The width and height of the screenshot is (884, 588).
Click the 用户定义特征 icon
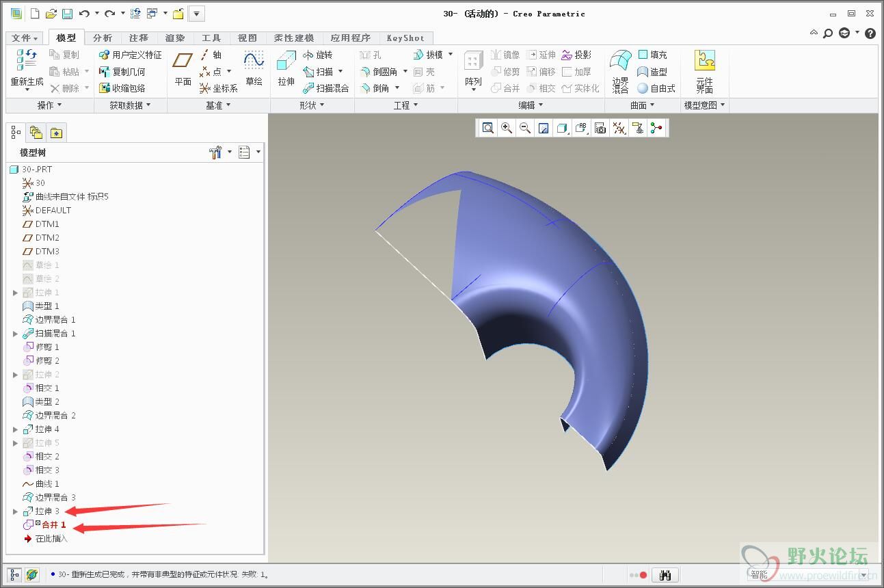131,55
